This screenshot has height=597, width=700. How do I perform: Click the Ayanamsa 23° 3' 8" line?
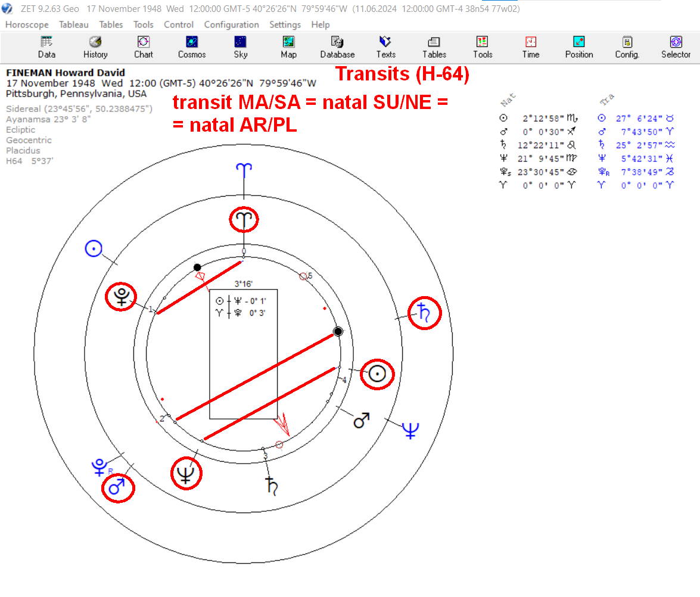click(48, 119)
